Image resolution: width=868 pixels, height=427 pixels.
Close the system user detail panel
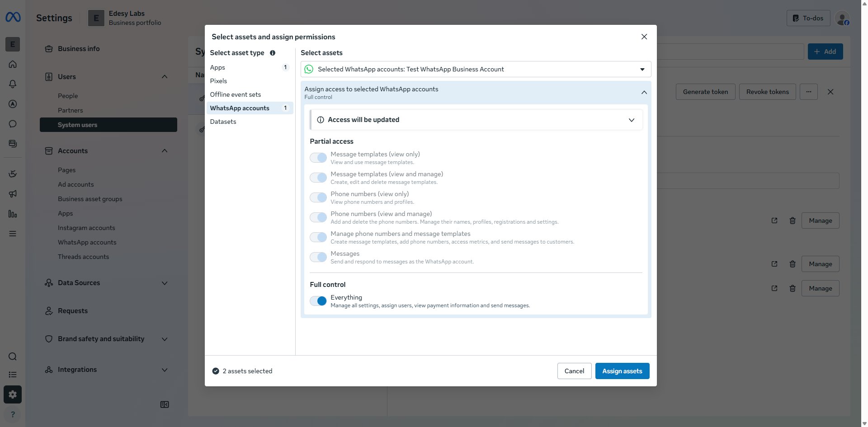tap(830, 92)
